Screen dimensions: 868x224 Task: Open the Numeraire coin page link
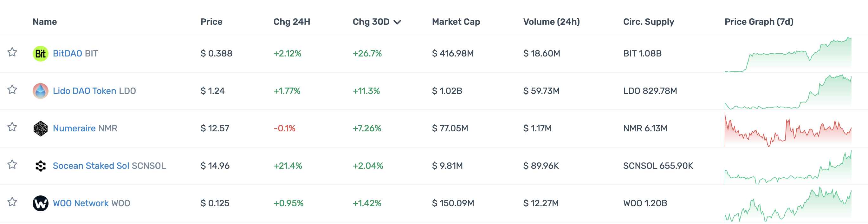(74, 128)
